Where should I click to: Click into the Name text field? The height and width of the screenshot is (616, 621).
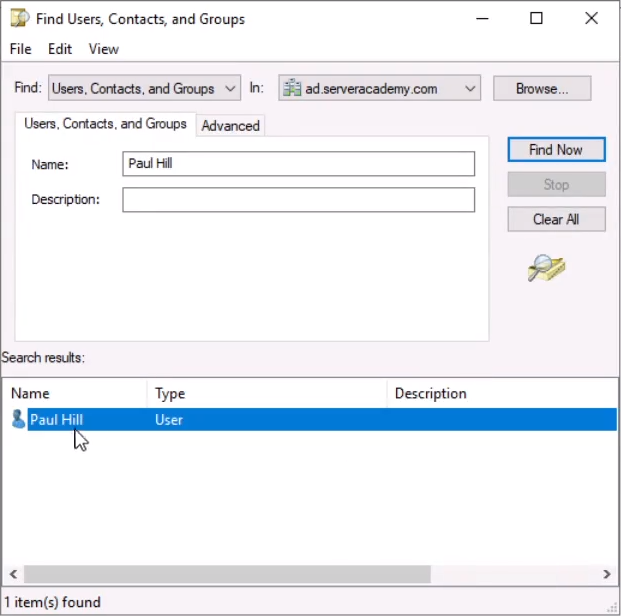pyautogui.click(x=298, y=164)
